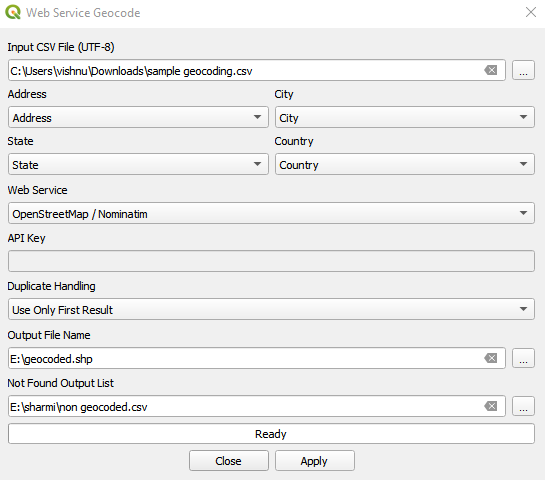
Task: Click the Not Found Output List field
Action: pyautogui.click(x=257, y=406)
